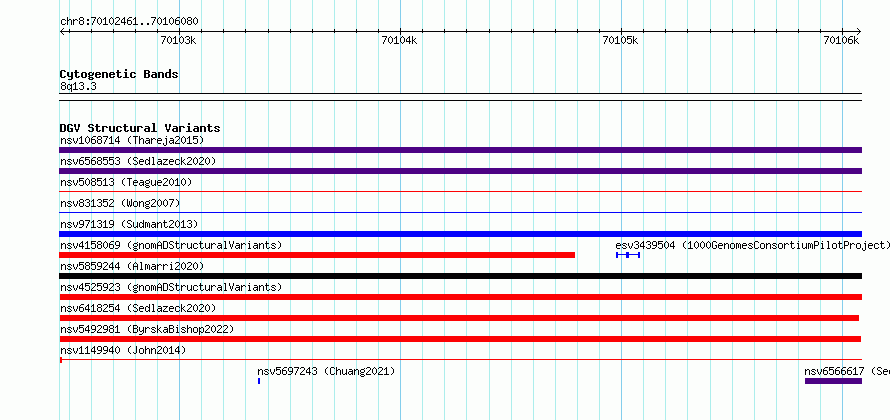Open esv3439504 (1000GenomesConsortiumPilotProject) label
Image resolution: width=890 pixels, height=420 pixels.
(x=753, y=245)
